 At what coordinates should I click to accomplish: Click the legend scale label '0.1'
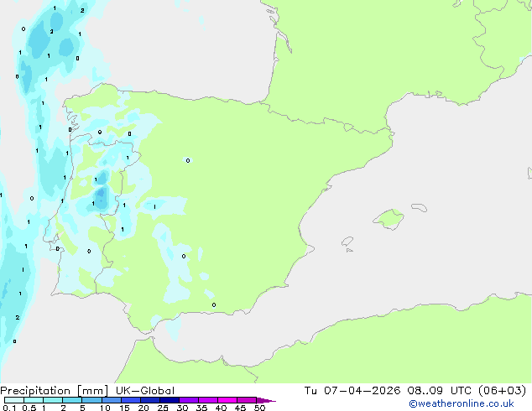9,408
